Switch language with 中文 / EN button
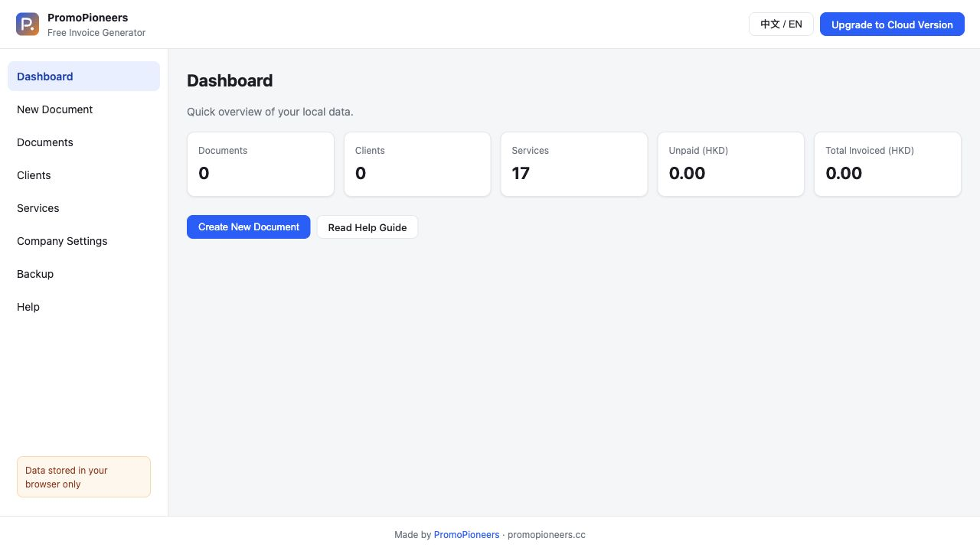Viewport: 980px width, 551px height. (781, 24)
